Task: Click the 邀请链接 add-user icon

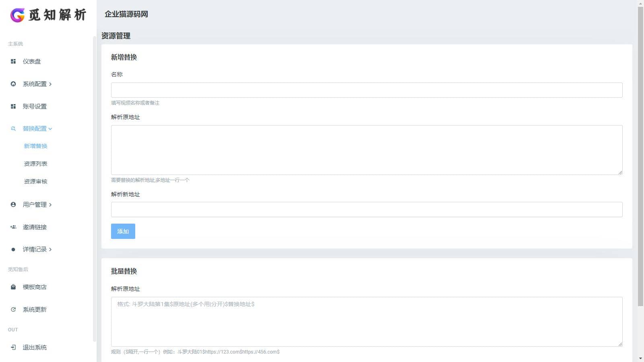Action: (13, 227)
